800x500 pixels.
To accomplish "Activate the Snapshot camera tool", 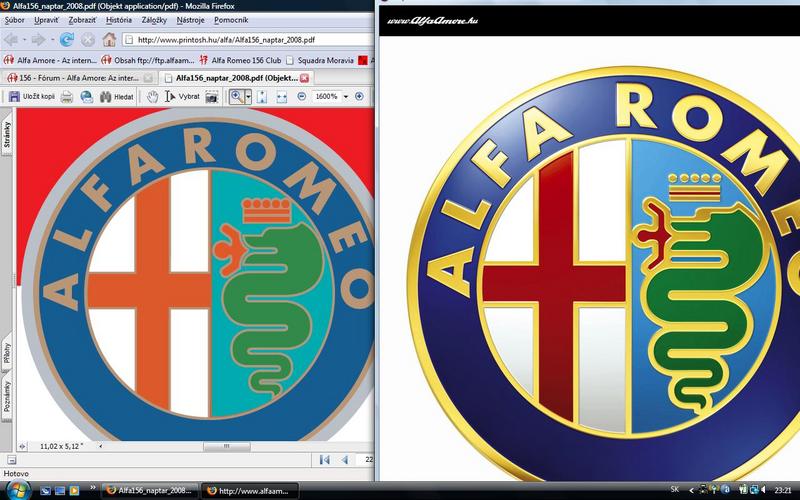I will pos(211,96).
